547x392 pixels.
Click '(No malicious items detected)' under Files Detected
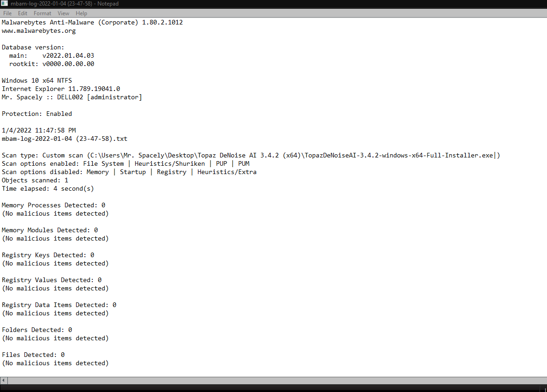pyautogui.click(x=55, y=363)
